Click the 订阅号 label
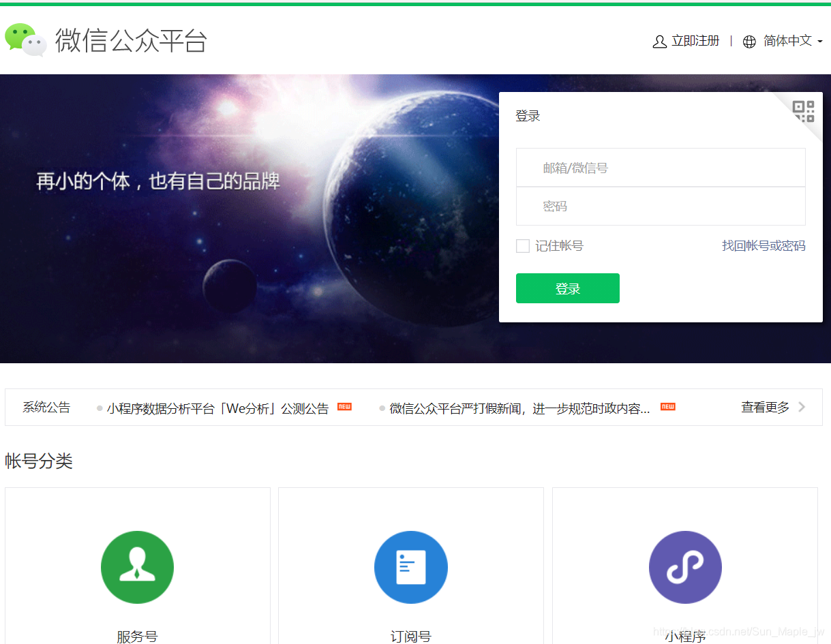The width and height of the screenshot is (831, 644). (411, 637)
